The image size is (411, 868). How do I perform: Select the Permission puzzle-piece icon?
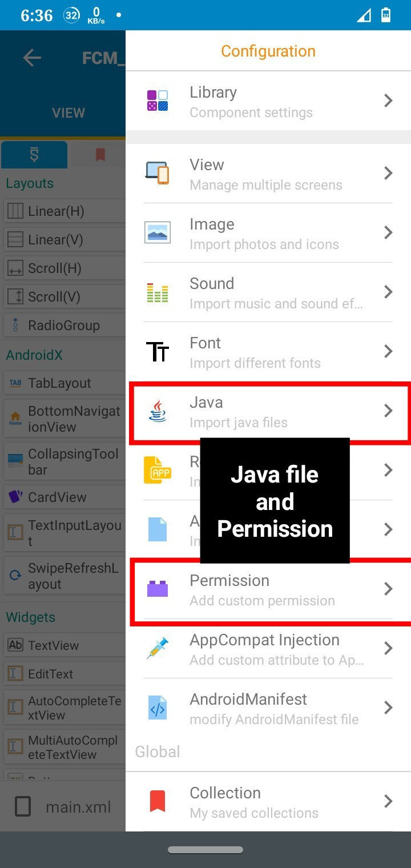tap(158, 589)
